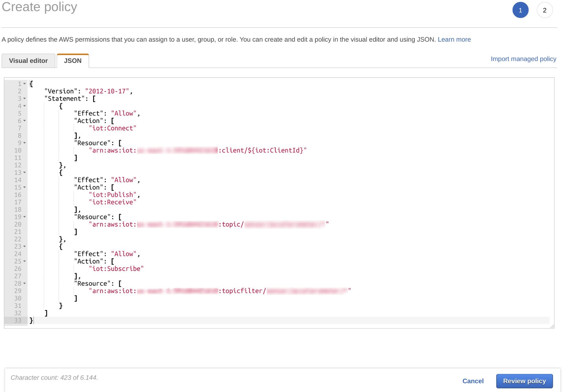Viewport: 565px width, 392px height.
Task: Switch to the Visual editor tab
Action: click(x=28, y=60)
